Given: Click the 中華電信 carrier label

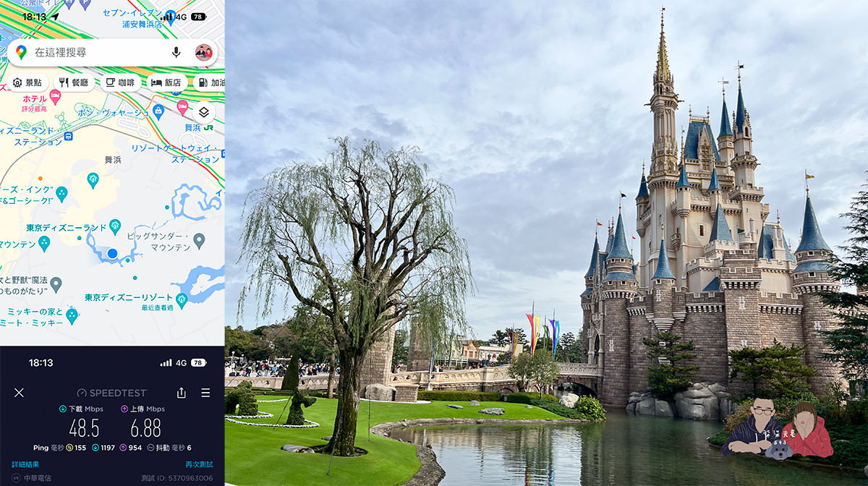Looking at the screenshot, I should click(x=38, y=478).
